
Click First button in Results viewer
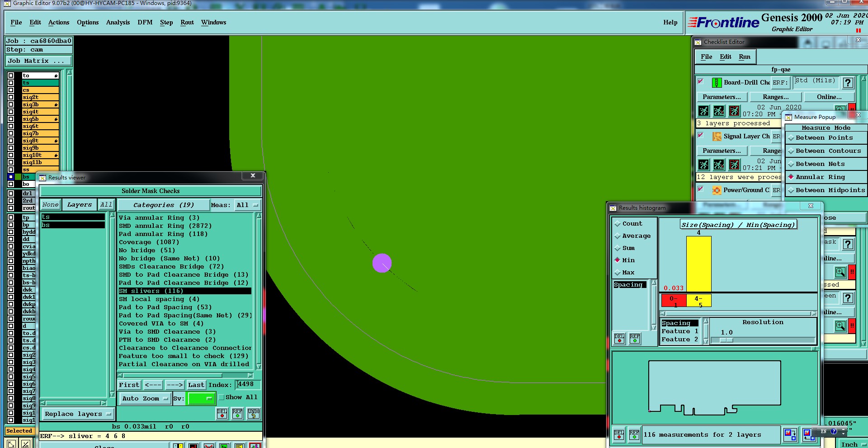tap(129, 385)
